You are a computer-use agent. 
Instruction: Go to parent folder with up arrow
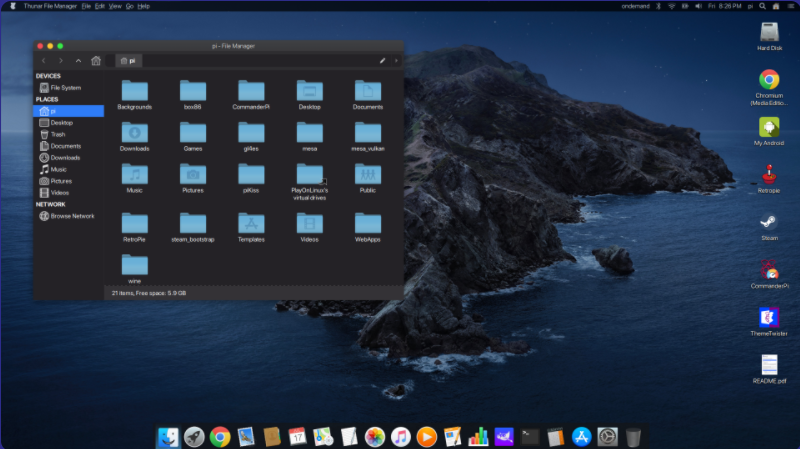coord(79,61)
